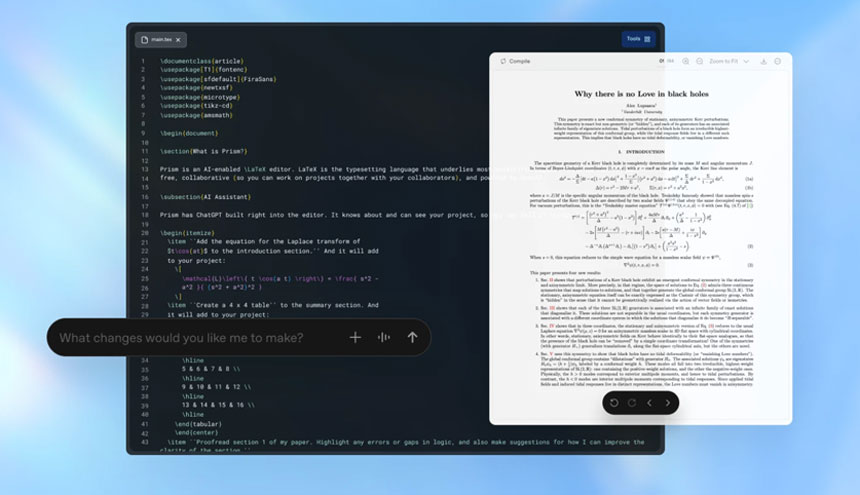
Task: Click the '\subsection{AI Assistant}' line
Action: coord(206,197)
